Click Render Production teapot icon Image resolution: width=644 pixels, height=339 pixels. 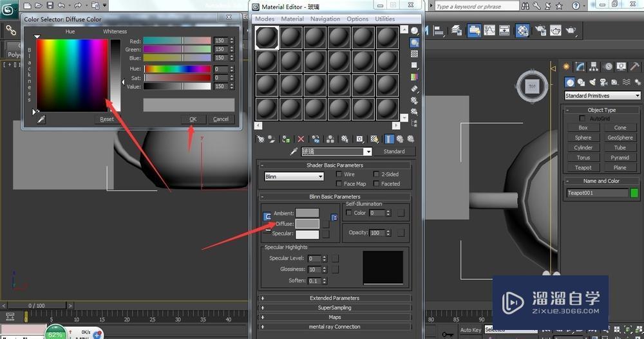pos(571,30)
